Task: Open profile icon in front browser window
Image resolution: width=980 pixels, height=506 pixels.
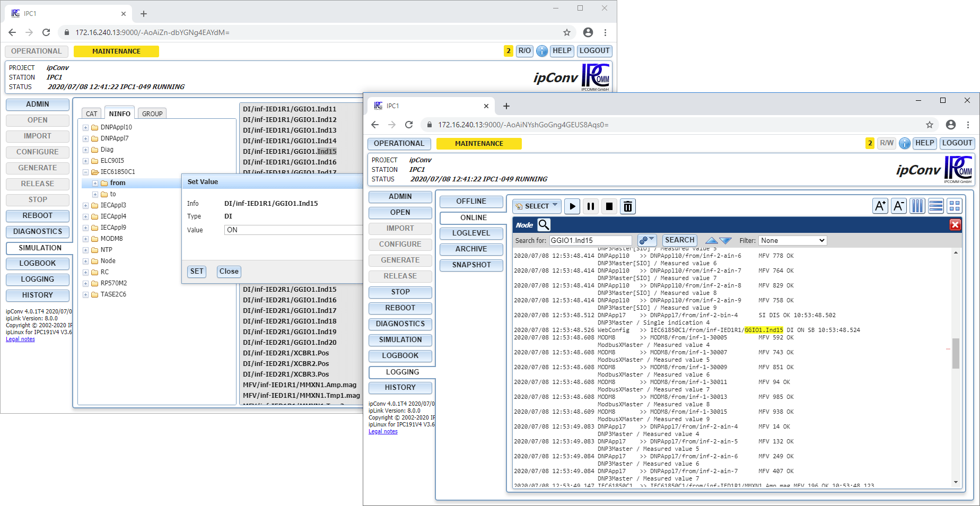Action: pos(951,125)
